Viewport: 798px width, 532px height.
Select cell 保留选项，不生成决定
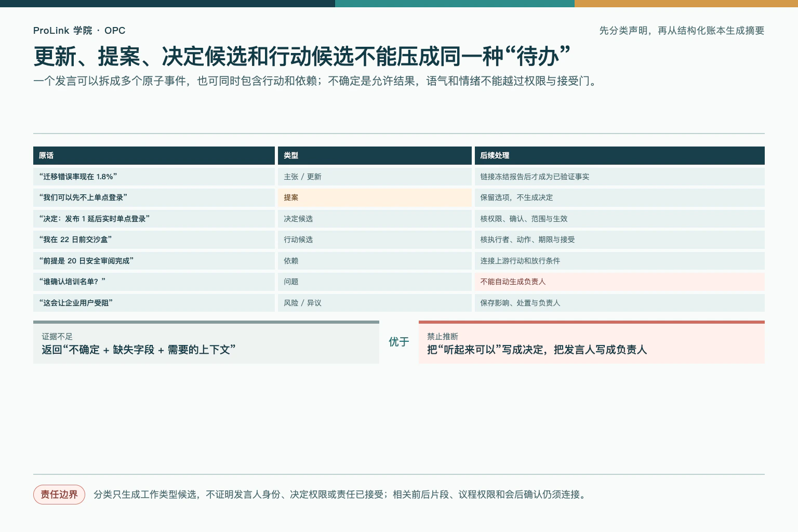click(620, 197)
